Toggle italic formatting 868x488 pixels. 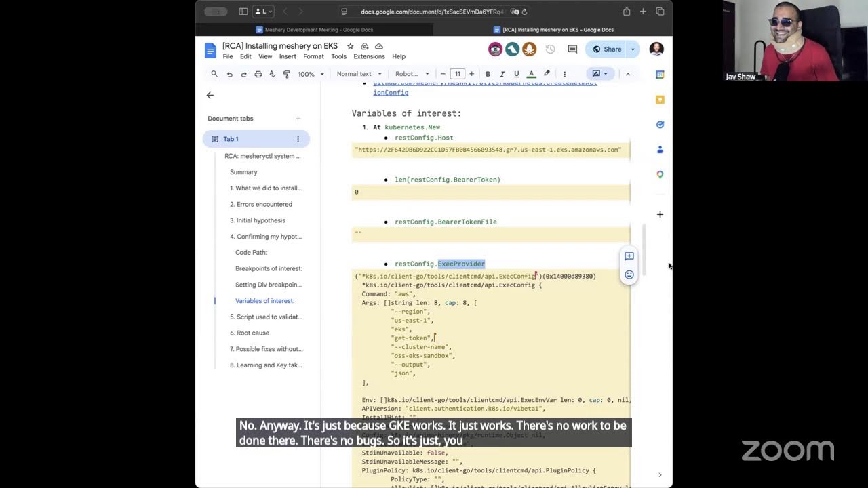502,74
